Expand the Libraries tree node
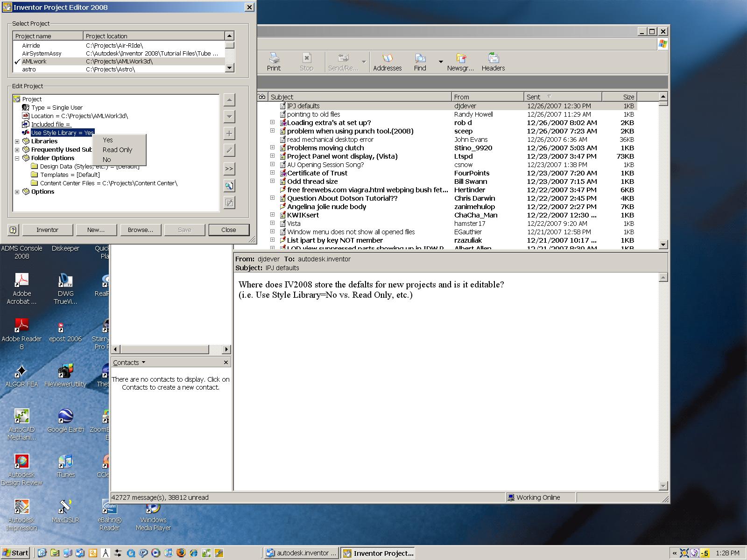 click(17, 141)
